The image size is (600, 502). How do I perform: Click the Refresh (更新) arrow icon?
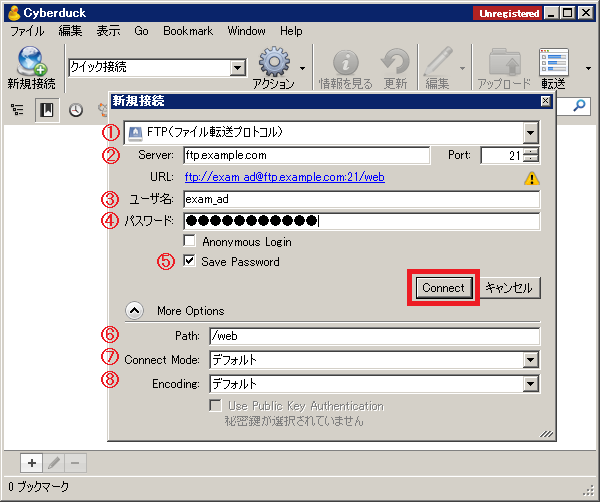tap(395, 61)
